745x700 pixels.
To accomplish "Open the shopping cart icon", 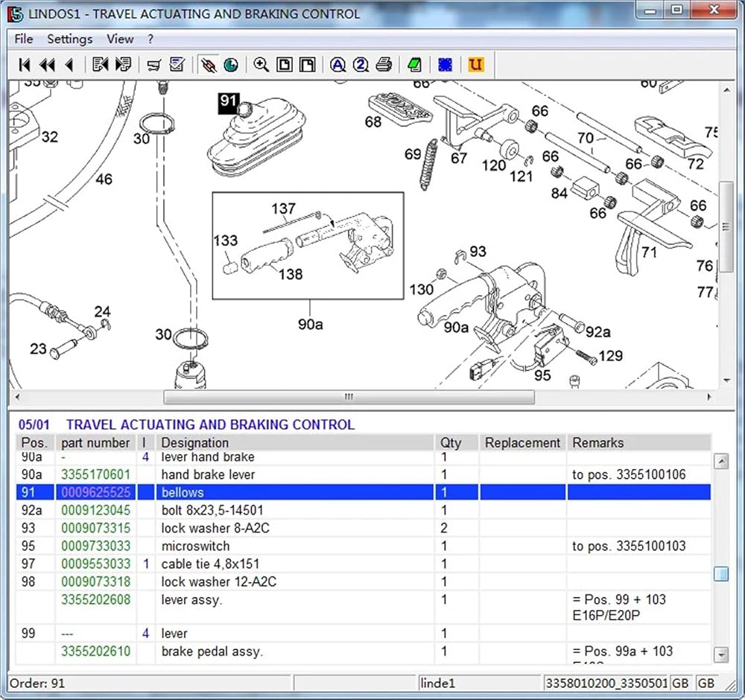I will point(154,65).
